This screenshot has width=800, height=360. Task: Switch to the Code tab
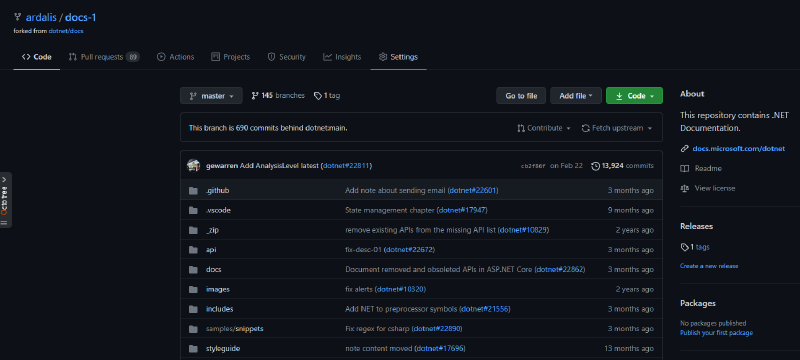(37, 57)
